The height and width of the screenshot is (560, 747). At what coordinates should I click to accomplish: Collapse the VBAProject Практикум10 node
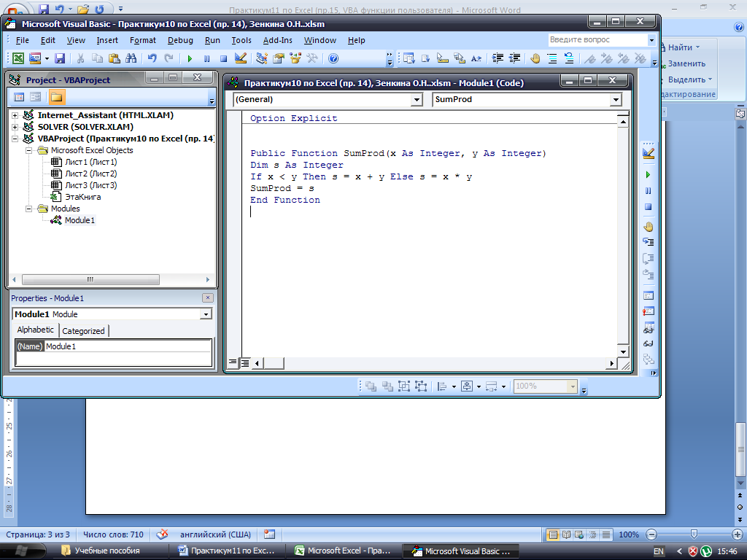click(15, 139)
